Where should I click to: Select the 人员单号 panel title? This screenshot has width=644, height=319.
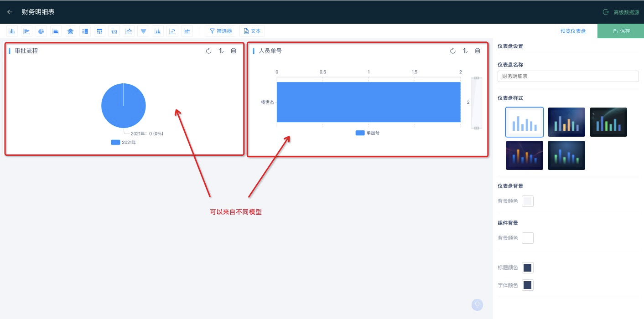[270, 51]
